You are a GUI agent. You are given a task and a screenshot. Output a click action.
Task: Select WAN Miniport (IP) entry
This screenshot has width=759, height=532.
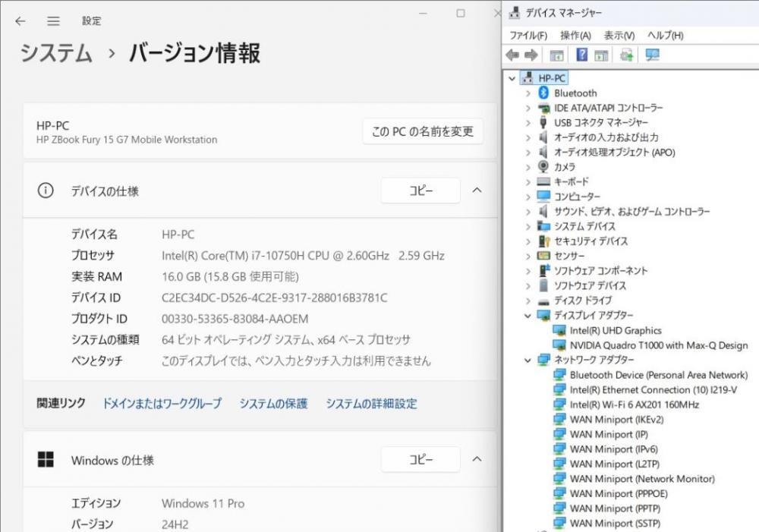click(x=609, y=434)
